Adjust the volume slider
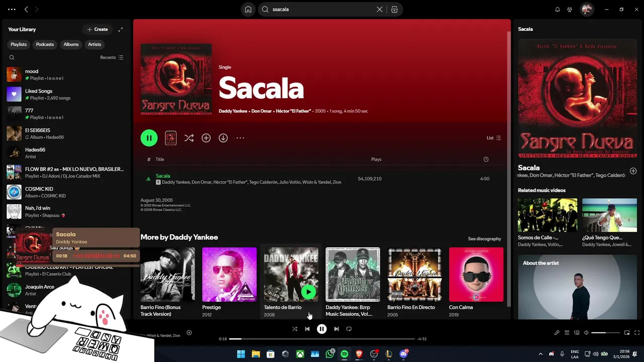This screenshot has width=644, height=362. pos(605,333)
